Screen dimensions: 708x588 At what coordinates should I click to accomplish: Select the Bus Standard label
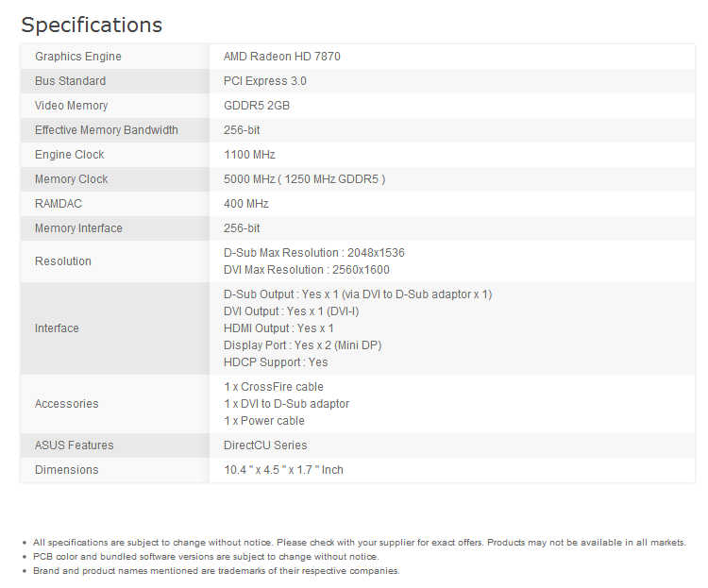(71, 81)
